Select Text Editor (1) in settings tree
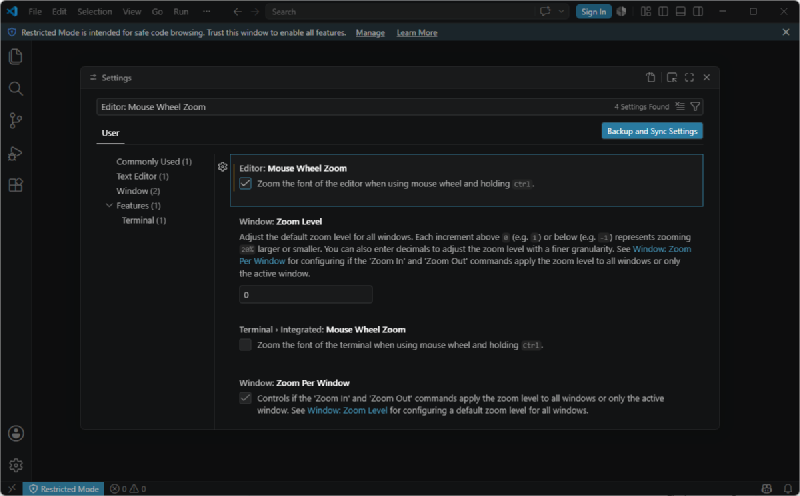Image resolution: width=800 pixels, height=496 pixels. [142, 176]
